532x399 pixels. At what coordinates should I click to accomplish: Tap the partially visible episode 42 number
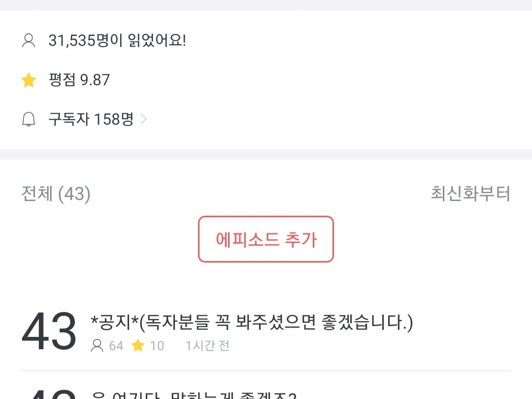click(49, 395)
